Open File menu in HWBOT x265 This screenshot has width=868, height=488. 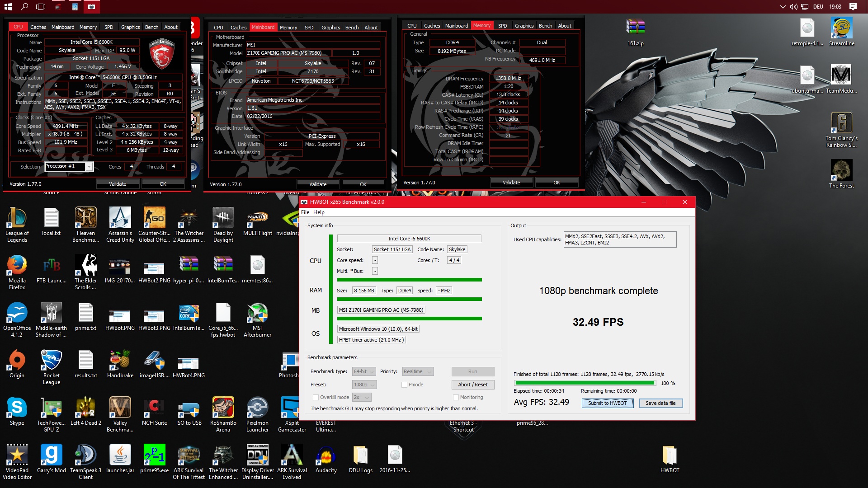305,212
